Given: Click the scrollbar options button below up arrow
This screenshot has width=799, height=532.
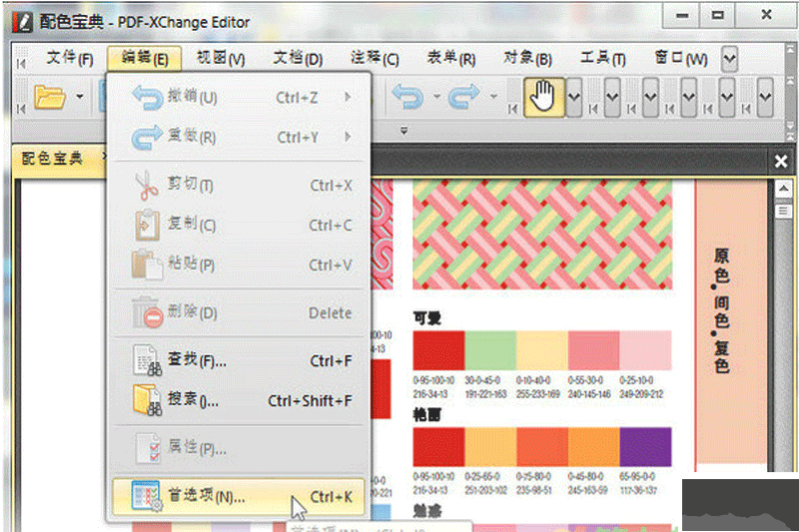Looking at the screenshot, I should pyautogui.click(x=783, y=211).
